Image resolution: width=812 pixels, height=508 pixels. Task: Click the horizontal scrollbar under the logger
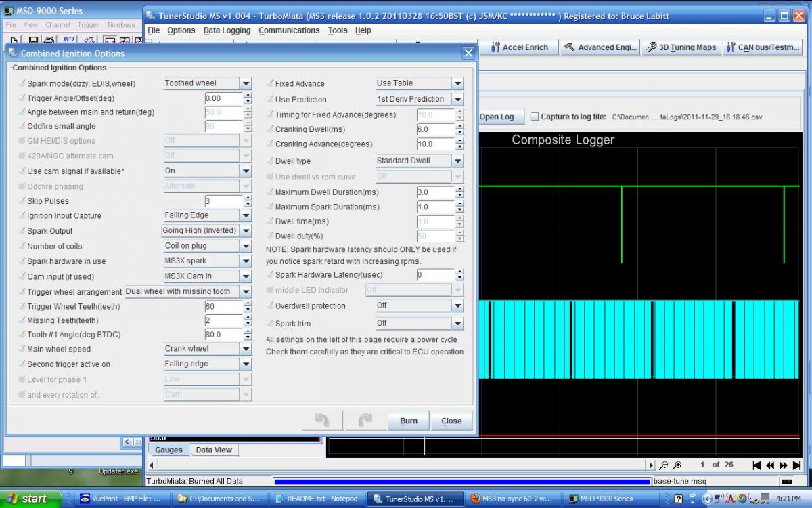399,465
